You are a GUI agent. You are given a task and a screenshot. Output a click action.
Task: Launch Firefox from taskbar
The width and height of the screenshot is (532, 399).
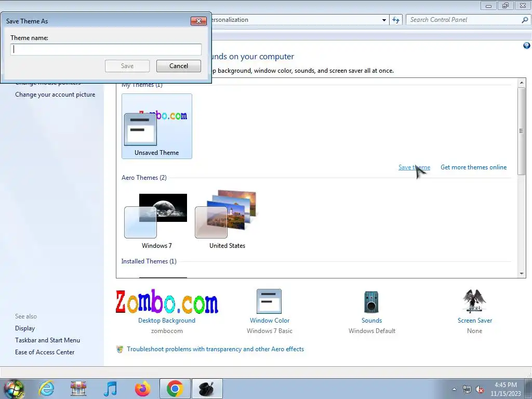tap(142, 389)
